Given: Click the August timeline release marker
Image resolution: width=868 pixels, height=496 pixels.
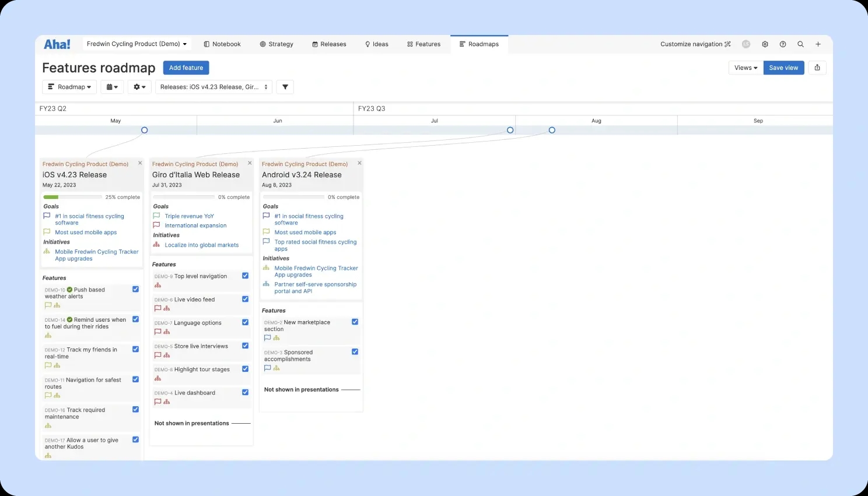Looking at the screenshot, I should pos(552,130).
